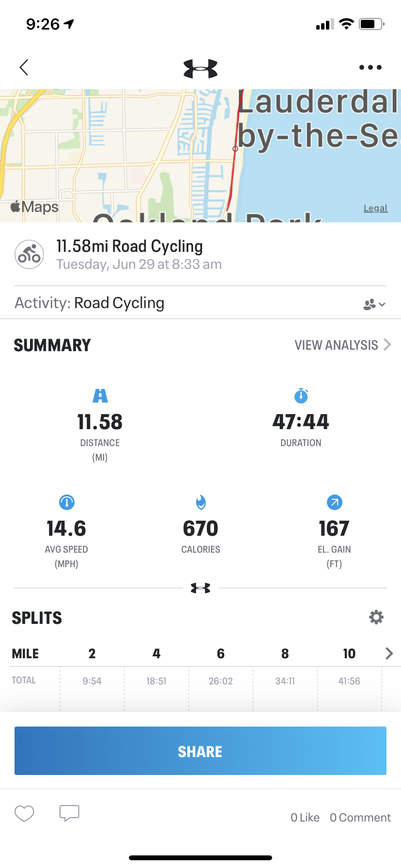Tap the duration stopwatch icon

[301, 396]
